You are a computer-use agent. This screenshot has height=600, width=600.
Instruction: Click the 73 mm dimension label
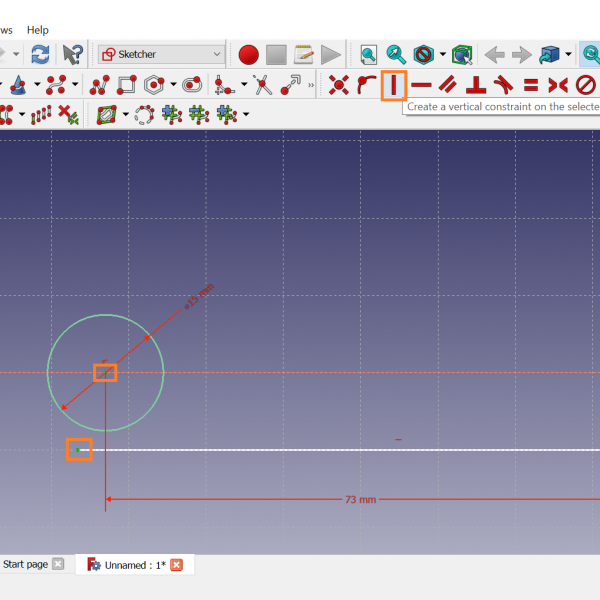[360, 498]
